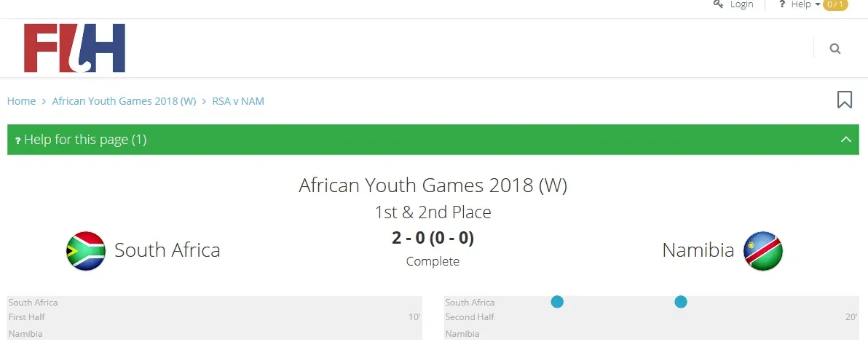Click the Namibia team name
The height and width of the screenshot is (347, 868).
coord(698,250)
